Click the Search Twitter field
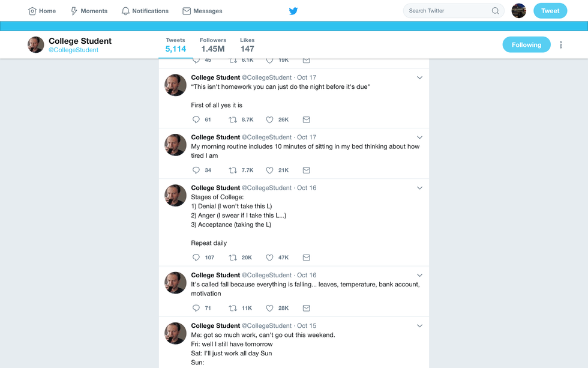 pyautogui.click(x=447, y=11)
